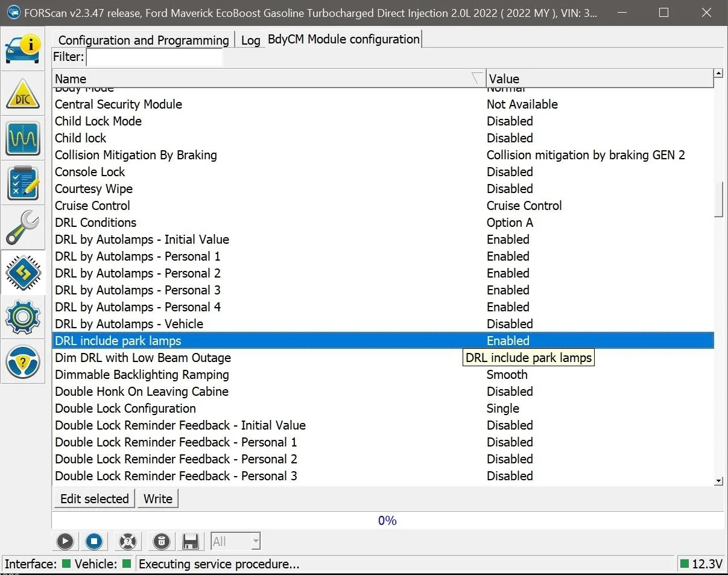The height and width of the screenshot is (575, 728).
Task: Open the oscilloscope live data section
Action: [23, 138]
